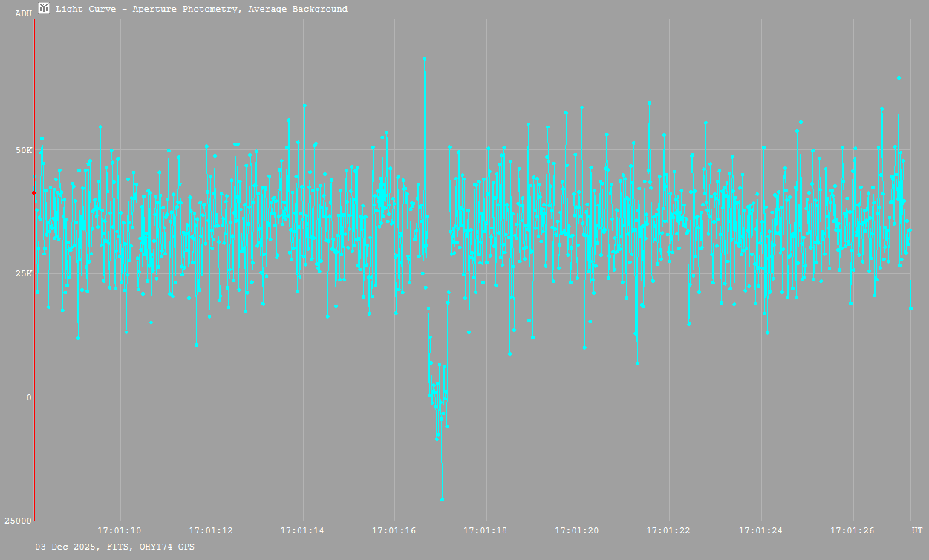
Task: Click the red dot on the frame marker
Action: (x=33, y=193)
